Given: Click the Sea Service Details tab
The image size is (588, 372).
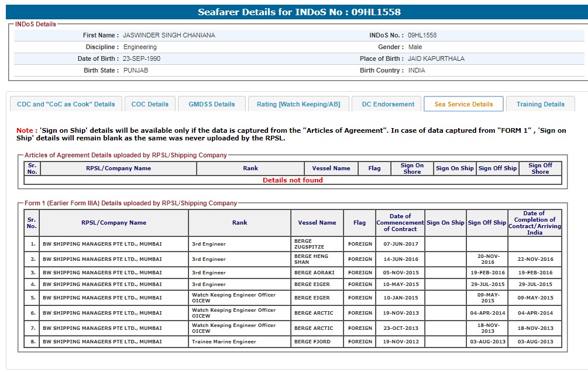Looking at the screenshot, I should pos(463,104).
